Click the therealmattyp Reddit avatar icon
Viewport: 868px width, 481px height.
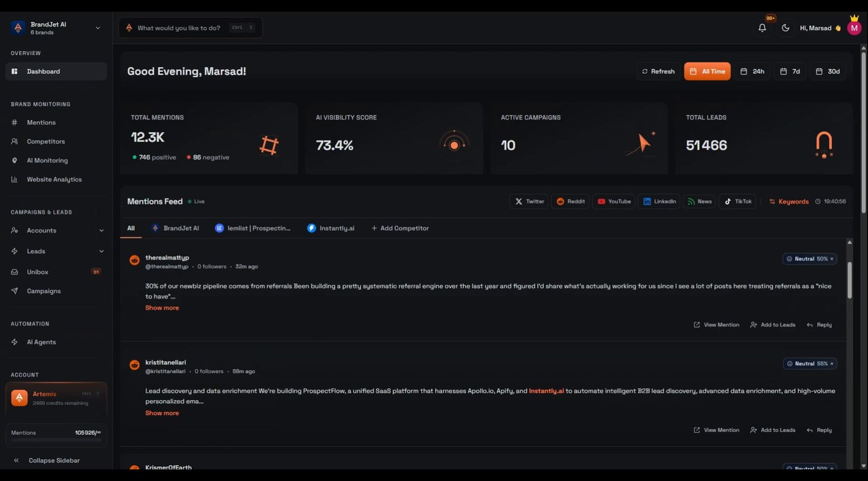[x=134, y=260]
